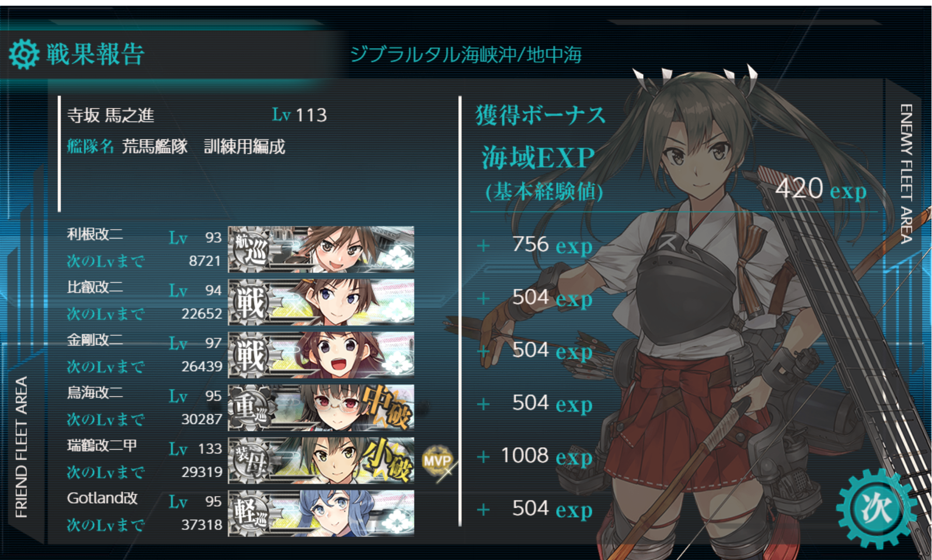The image size is (932, 560).
Task: Click the 航巡 ship type emblem
Action: pos(251,249)
